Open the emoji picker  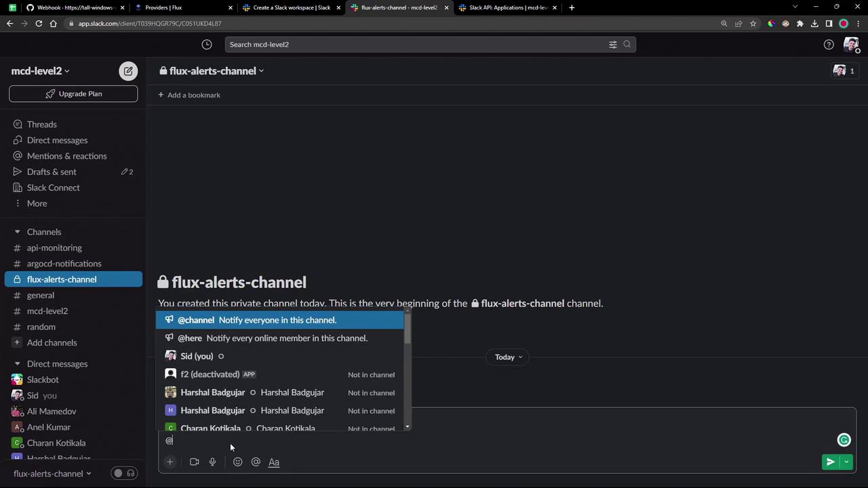click(x=237, y=462)
